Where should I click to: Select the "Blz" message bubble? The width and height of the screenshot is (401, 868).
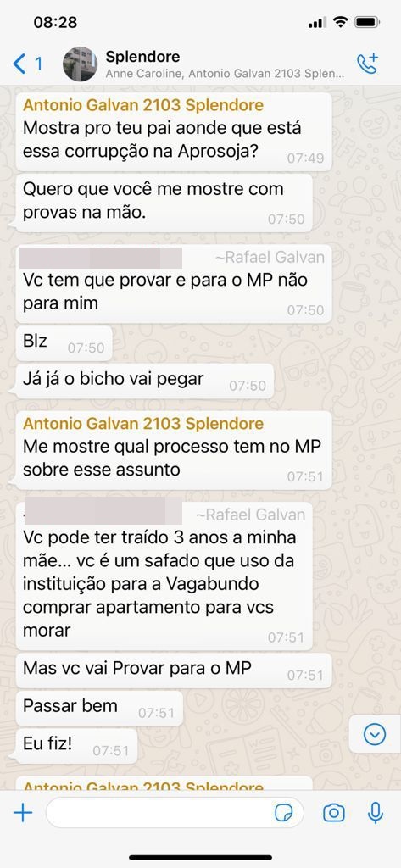pyautogui.click(x=64, y=342)
